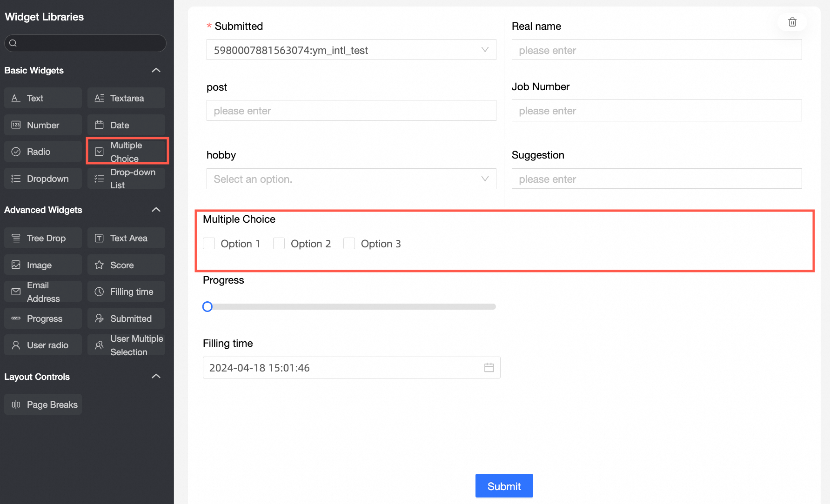
Task: Collapse the Layout Controls section
Action: [x=156, y=376]
